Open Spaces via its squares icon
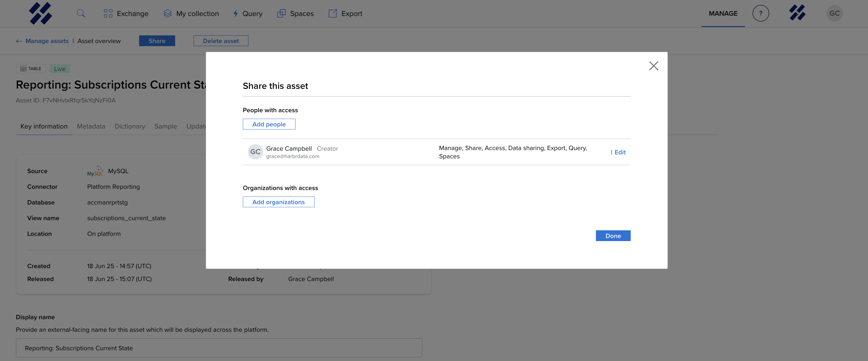The width and height of the screenshot is (868, 361). pos(281,14)
